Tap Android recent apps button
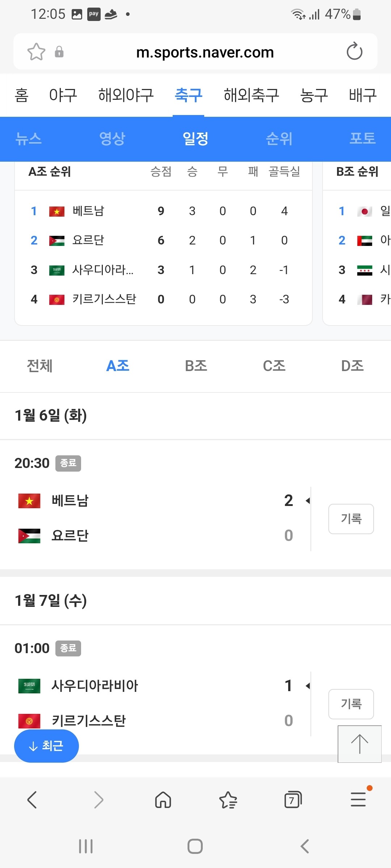The image size is (391, 868). pyautogui.click(x=86, y=846)
